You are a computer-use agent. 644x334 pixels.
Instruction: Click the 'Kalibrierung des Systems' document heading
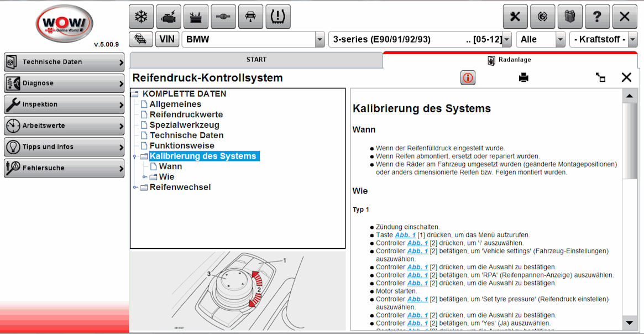(422, 108)
